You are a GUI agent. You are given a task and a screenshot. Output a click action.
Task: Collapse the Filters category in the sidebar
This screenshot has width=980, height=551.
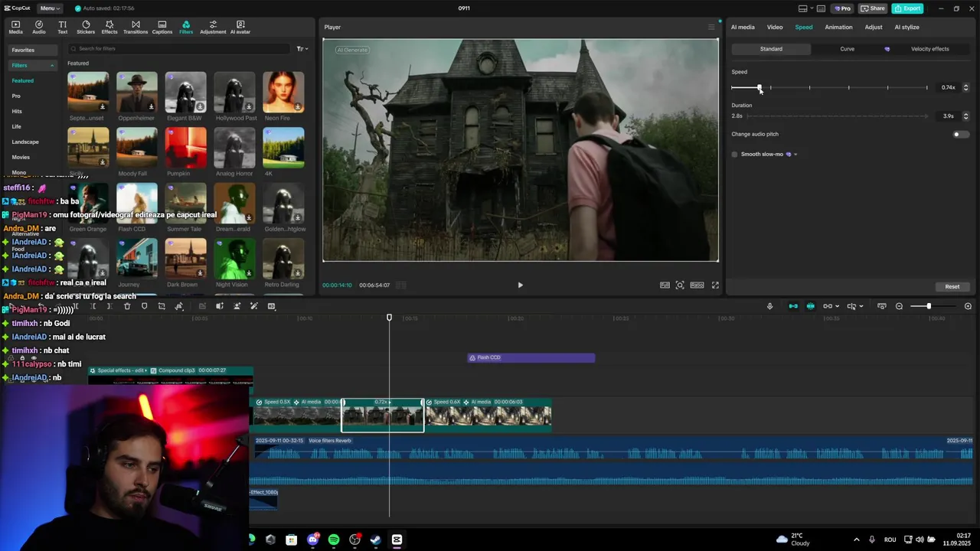click(52, 66)
